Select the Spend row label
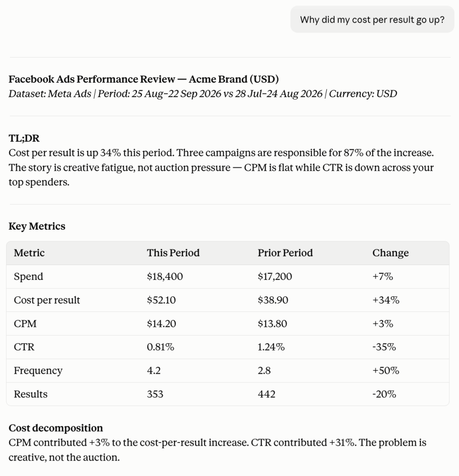Image resolution: width=459 pixels, height=476 pixels. [x=28, y=277]
